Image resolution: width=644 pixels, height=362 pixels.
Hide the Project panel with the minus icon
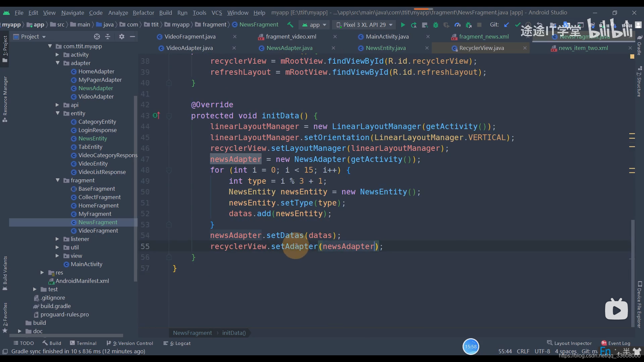(x=132, y=37)
